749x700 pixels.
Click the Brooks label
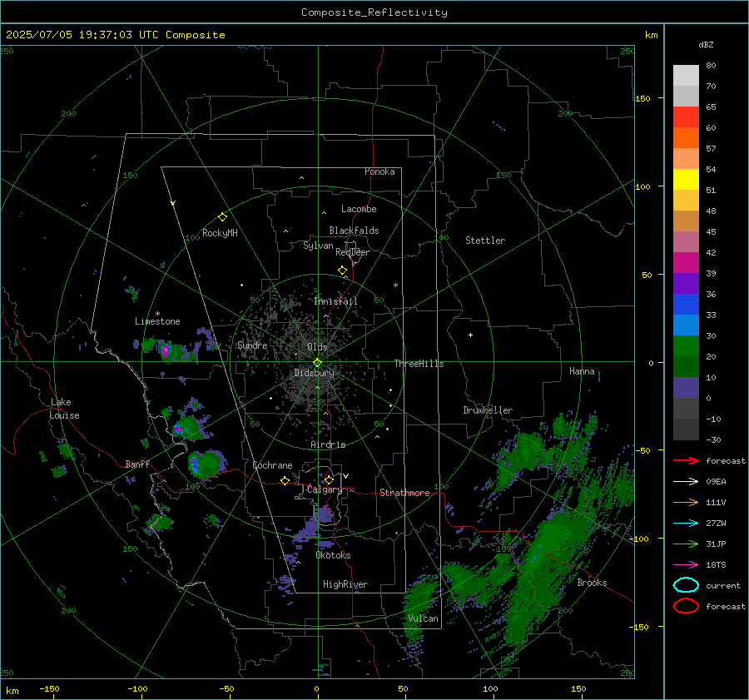[592, 583]
